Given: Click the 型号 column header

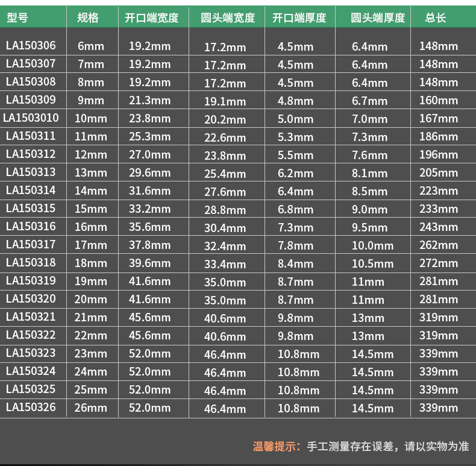Looking at the screenshot, I should click(x=17, y=17).
